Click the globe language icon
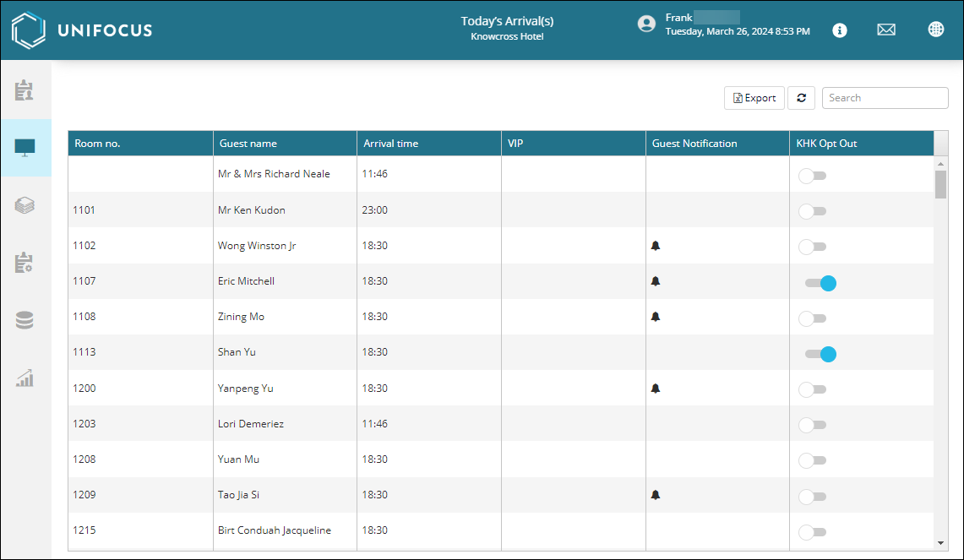The width and height of the screenshot is (964, 560). pyautogui.click(x=935, y=30)
